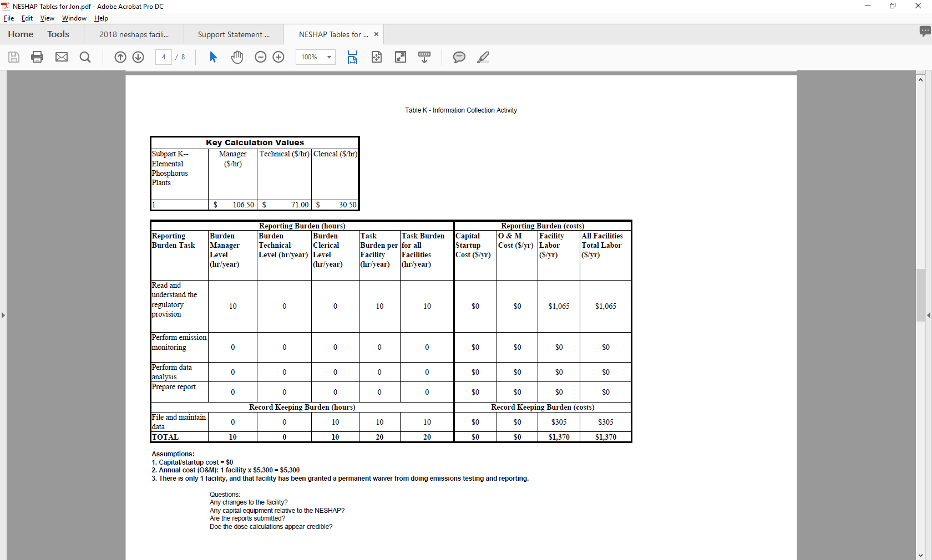Open the zoom level dropdown
This screenshot has height=560, width=932.
[329, 57]
